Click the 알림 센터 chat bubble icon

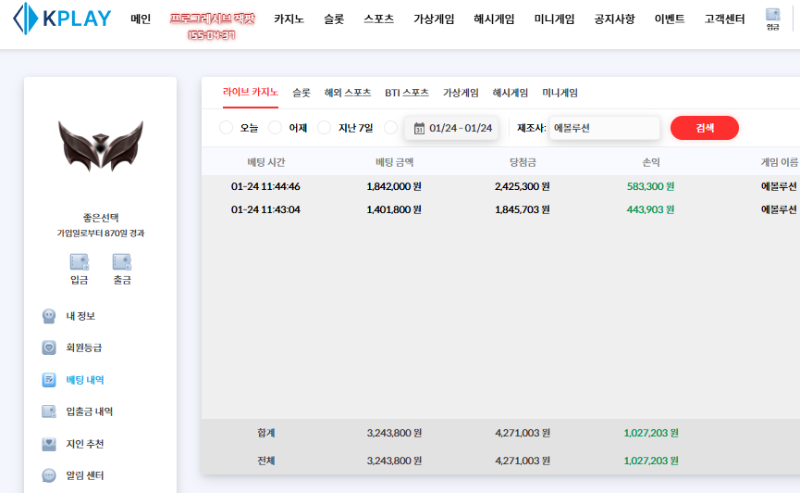click(49, 476)
